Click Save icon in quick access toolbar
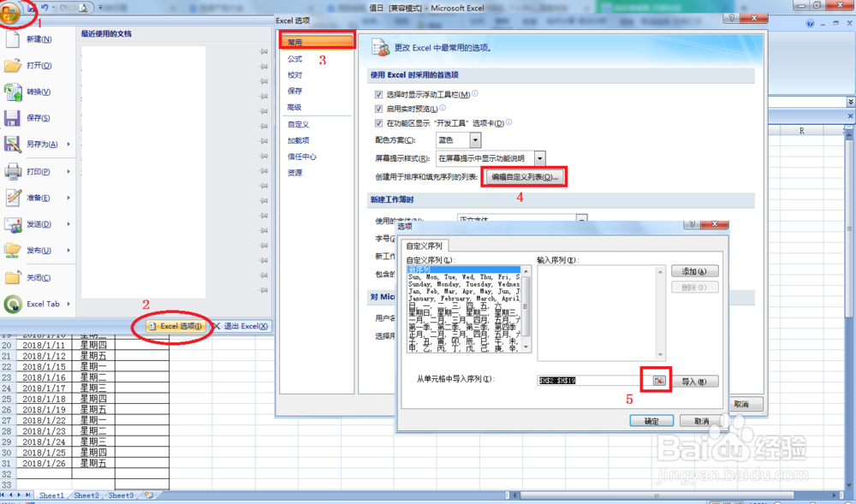 tap(32, 8)
